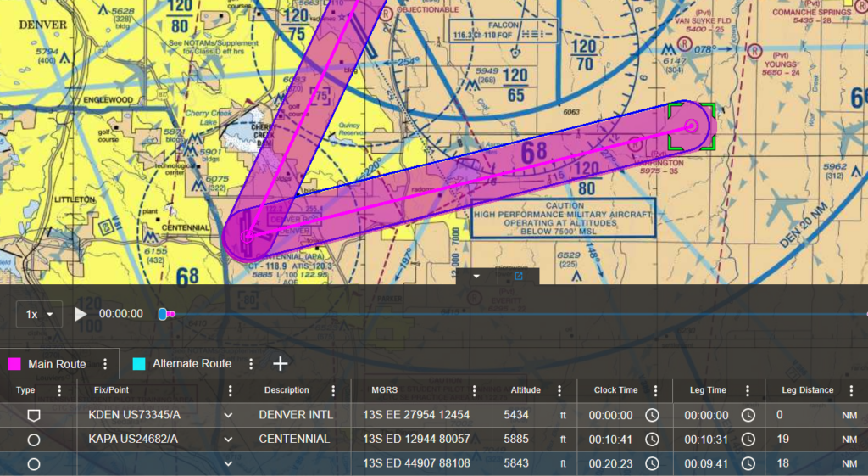The height and width of the screenshot is (476, 868).
Task: Open the panel pop-out window icon
Action: click(519, 276)
